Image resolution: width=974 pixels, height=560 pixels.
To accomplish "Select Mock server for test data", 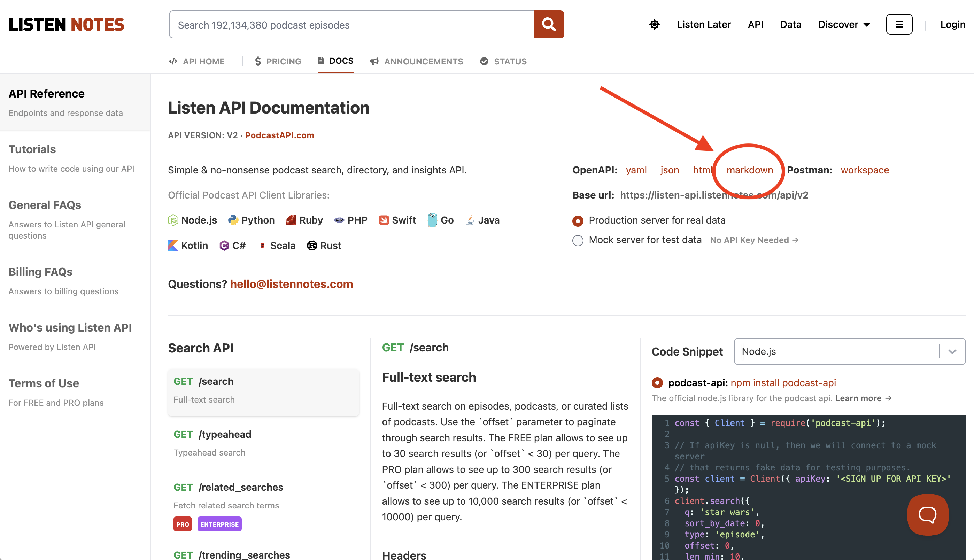I will (578, 240).
